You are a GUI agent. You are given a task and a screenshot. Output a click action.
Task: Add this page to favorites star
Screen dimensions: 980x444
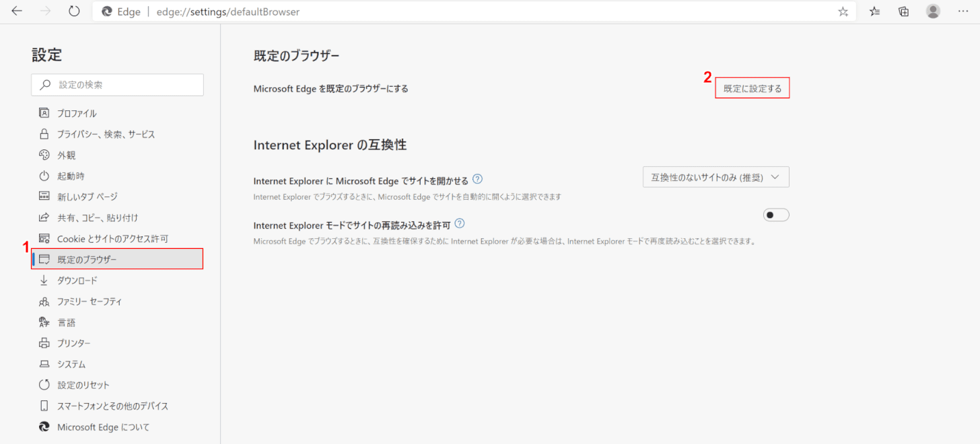(843, 11)
